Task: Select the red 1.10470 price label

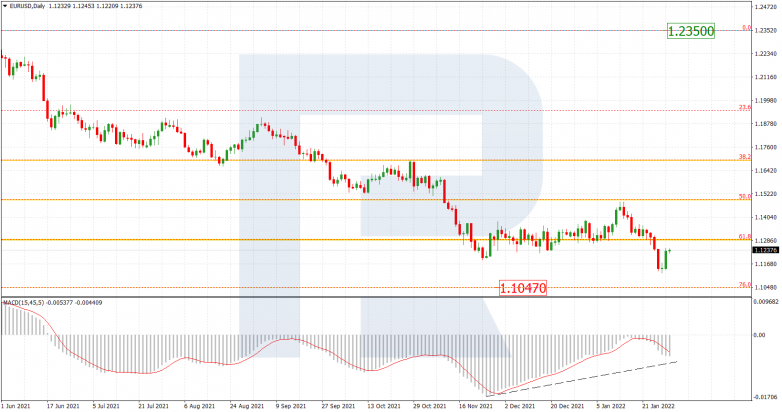Action: [523, 288]
